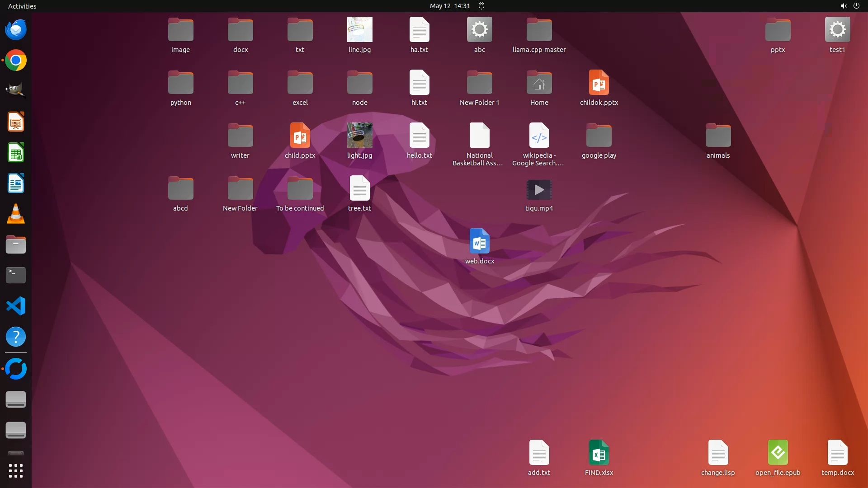The height and width of the screenshot is (488, 868).
Task: Open system menu via power icon
Action: click(856, 6)
